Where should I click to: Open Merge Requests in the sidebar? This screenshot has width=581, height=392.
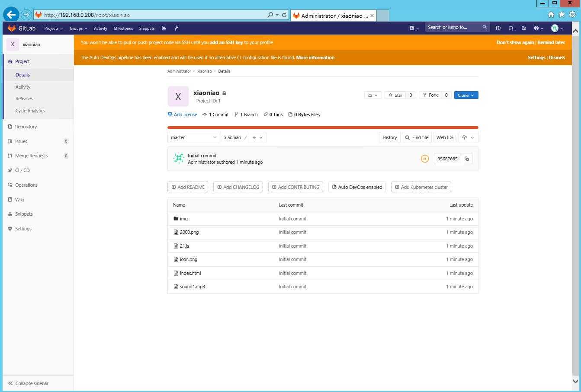point(38,156)
